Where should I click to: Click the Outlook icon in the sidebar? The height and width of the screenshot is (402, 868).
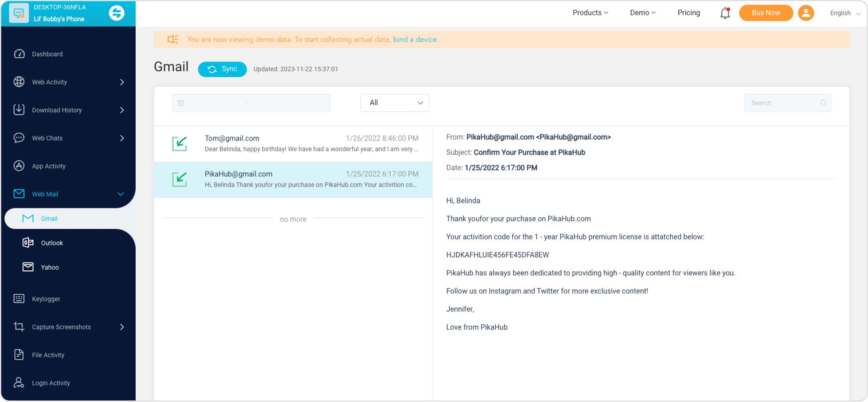click(28, 242)
